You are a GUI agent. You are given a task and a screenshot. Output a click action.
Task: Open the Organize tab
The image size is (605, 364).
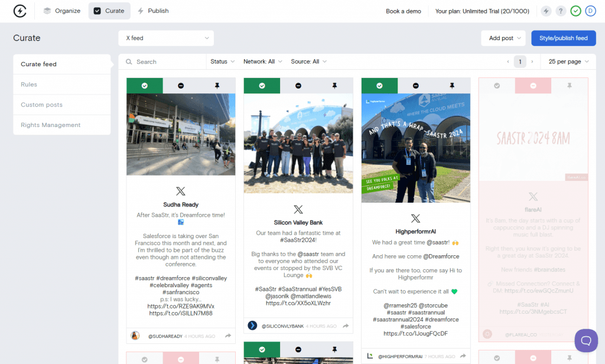pyautogui.click(x=61, y=11)
